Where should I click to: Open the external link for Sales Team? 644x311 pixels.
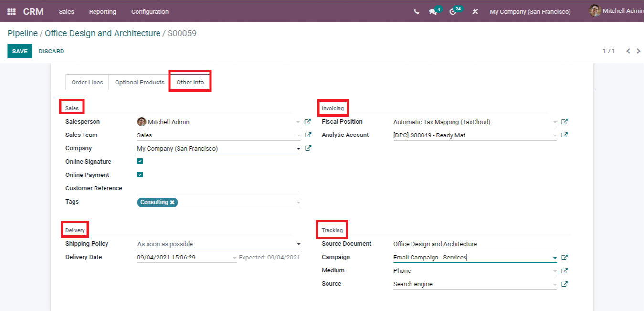click(x=308, y=135)
